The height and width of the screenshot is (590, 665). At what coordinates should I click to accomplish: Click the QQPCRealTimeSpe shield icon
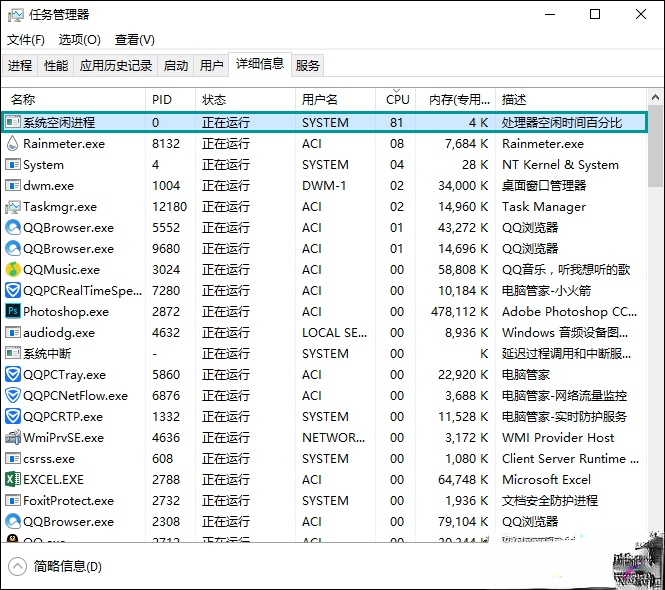point(13,291)
